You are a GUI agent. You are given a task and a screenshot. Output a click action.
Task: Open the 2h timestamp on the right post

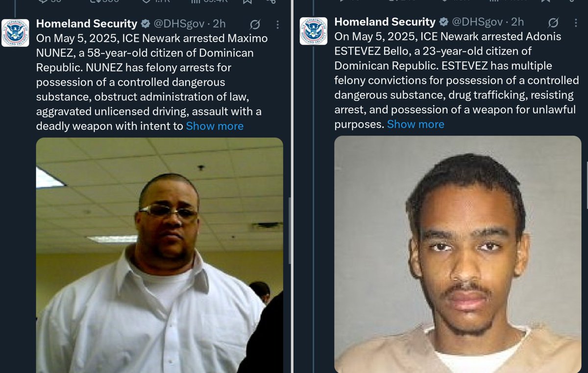pos(517,22)
